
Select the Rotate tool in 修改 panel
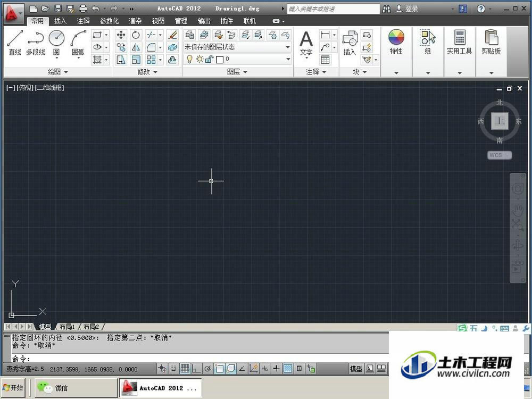tap(136, 35)
